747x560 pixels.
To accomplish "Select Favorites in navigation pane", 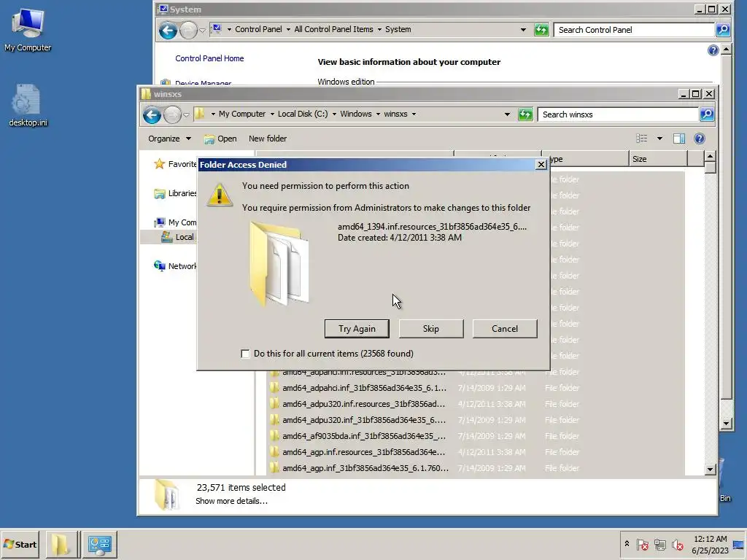I will [x=175, y=164].
